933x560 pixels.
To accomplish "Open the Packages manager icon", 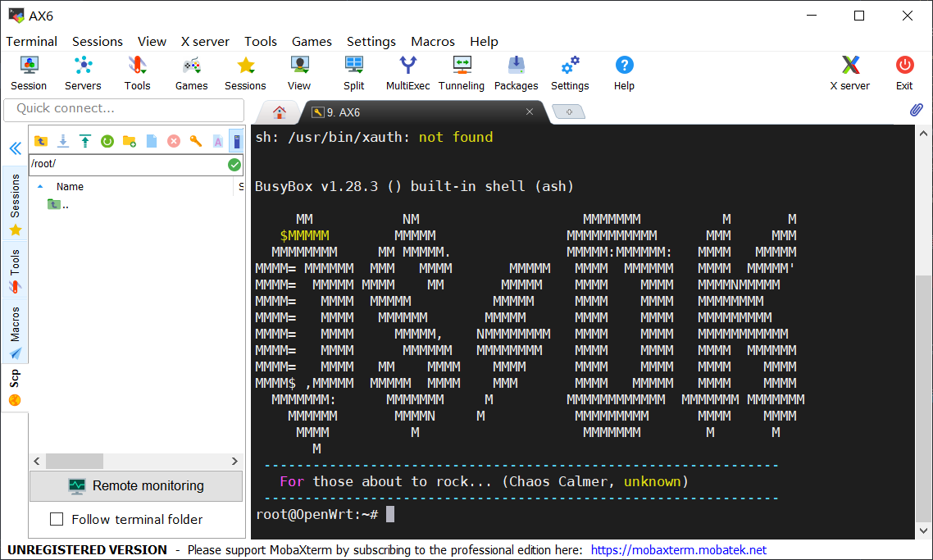I will click(516, 72).
